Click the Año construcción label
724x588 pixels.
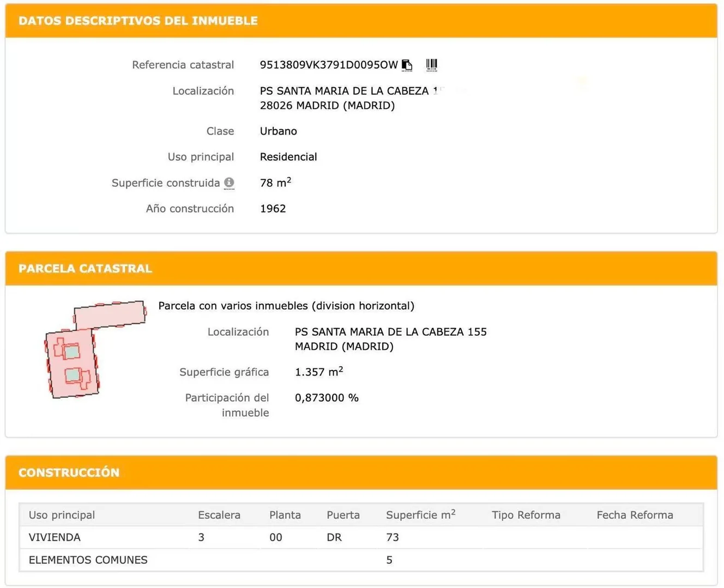point(190,209)
